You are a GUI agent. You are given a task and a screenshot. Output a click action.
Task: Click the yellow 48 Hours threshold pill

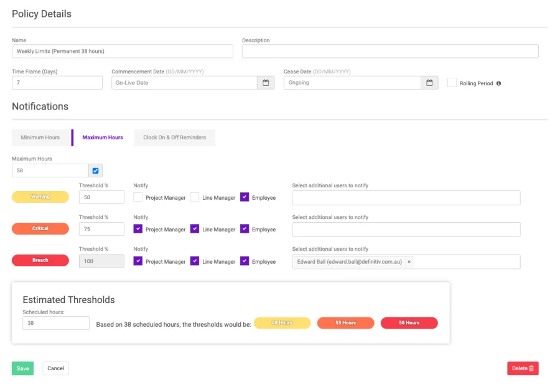click(282, 323)
